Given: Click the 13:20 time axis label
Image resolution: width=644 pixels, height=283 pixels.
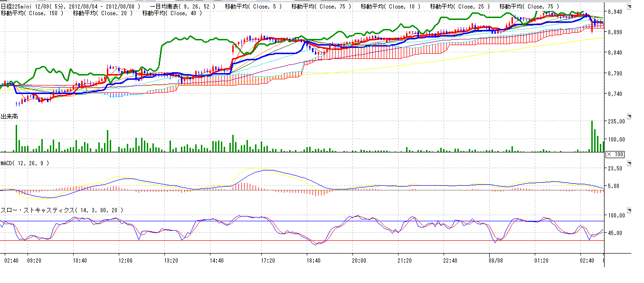Looking at the screenshot, I should coord(170,260).
